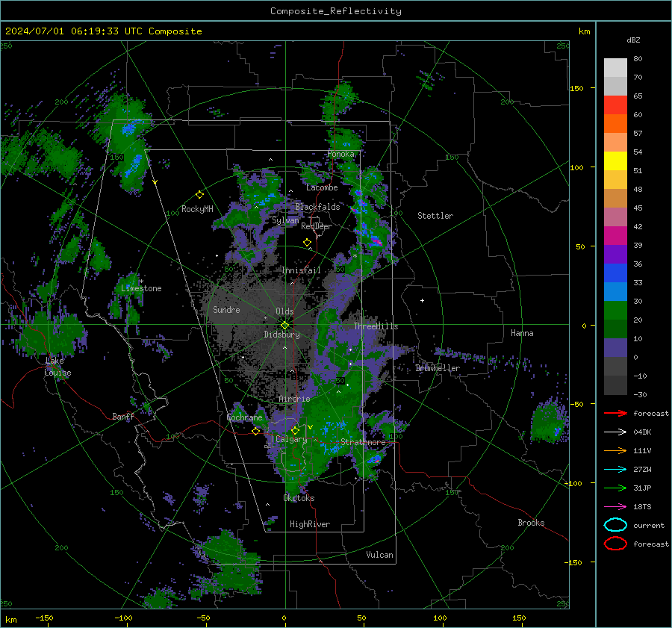The width and height of the screenshot is (672, 628).
Task: Click the Composite_Reflectivity title
Action: click(336, 11)
